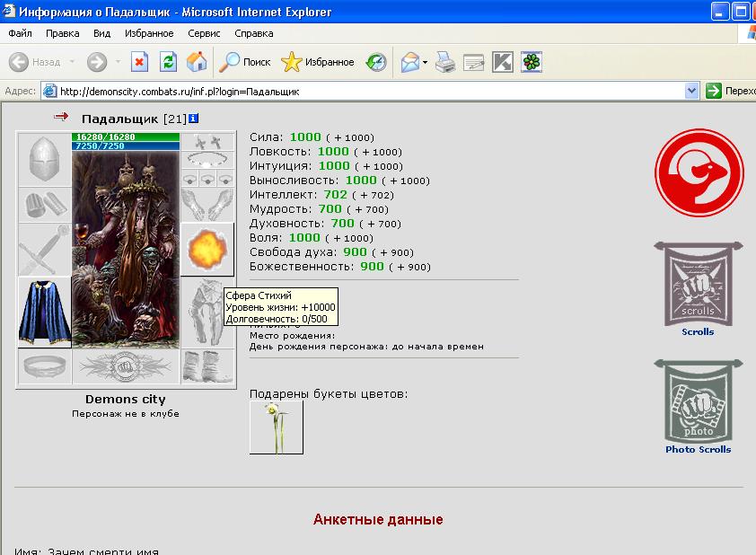The width and height of the screenshot is (756, 555).
Task: Click the Поиск search button
Action: coord(245,62)
